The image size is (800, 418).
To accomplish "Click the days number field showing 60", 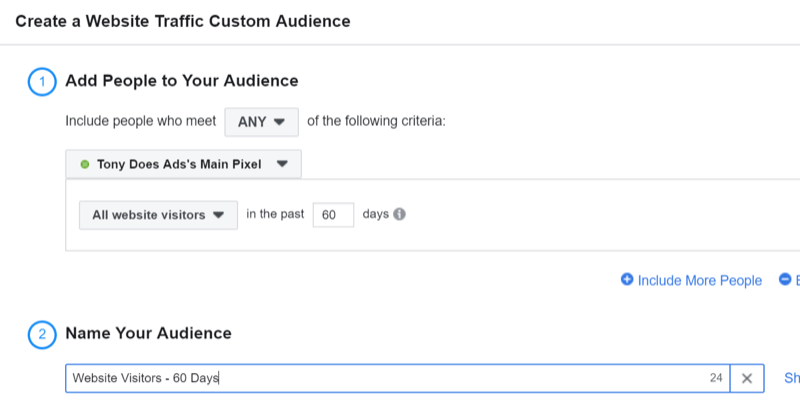I will point(333,215).
